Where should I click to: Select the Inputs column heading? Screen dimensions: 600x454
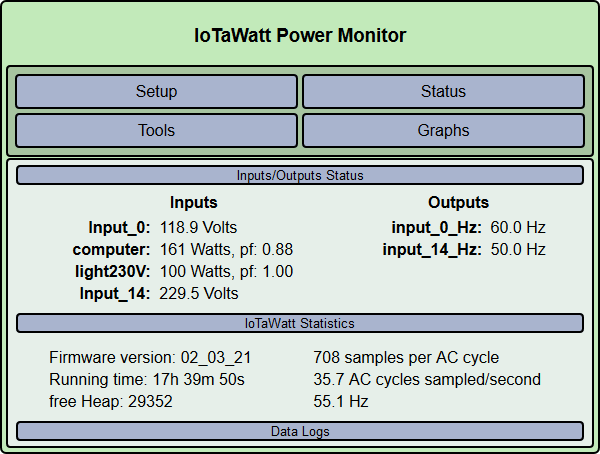click(x=194, y=203)
